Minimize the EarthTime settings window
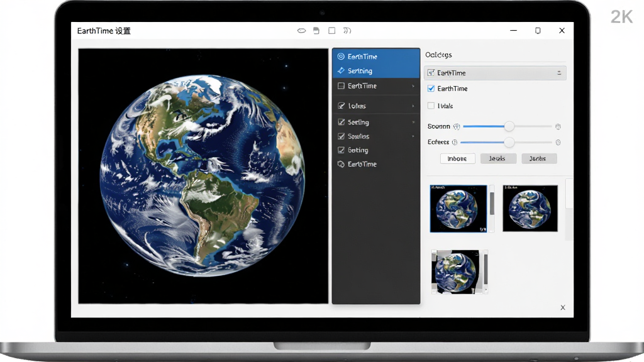The width and height of the screenshot is (644, 362). point(513,30)
